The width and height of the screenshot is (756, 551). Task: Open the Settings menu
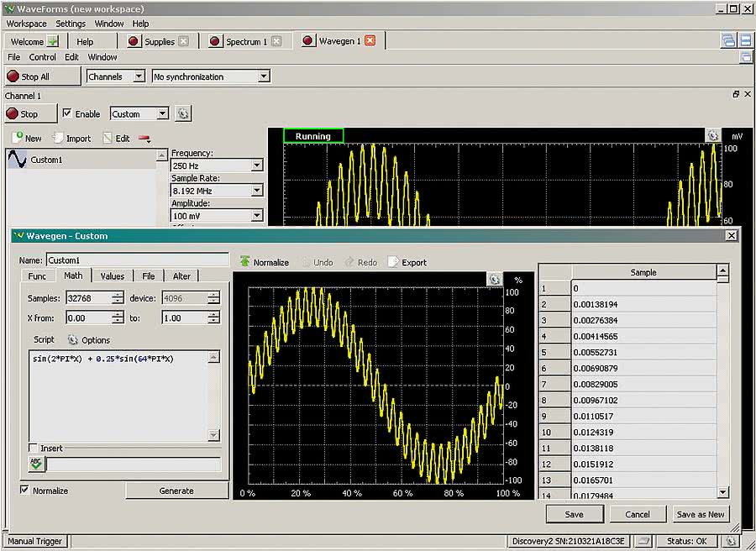tap(71, 24)
